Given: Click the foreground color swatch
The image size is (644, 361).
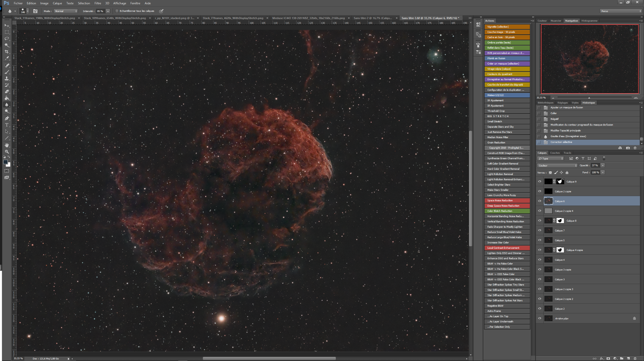Looking at the screenshot, I should (x=5, y=162).
